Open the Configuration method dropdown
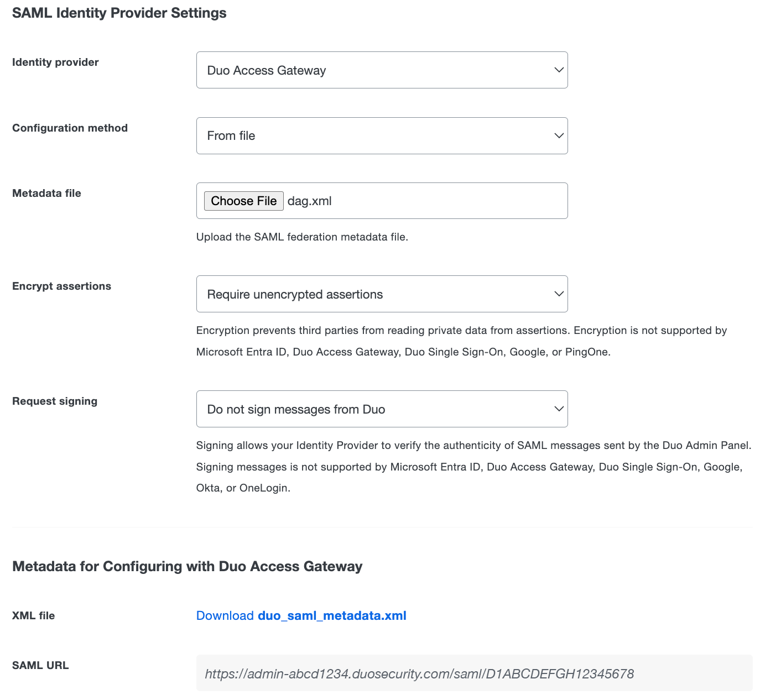This screenshot has height=700, width=760. click(382, 135)
